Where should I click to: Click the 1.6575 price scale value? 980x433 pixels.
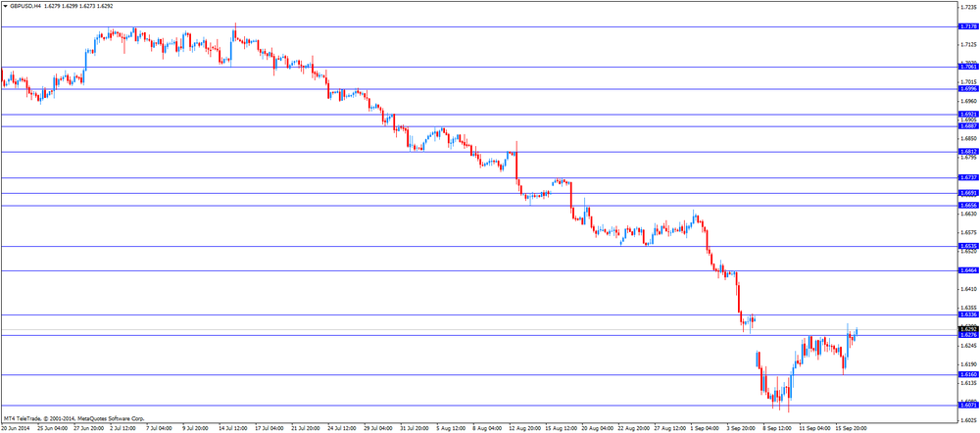click(x=967, y=232)
